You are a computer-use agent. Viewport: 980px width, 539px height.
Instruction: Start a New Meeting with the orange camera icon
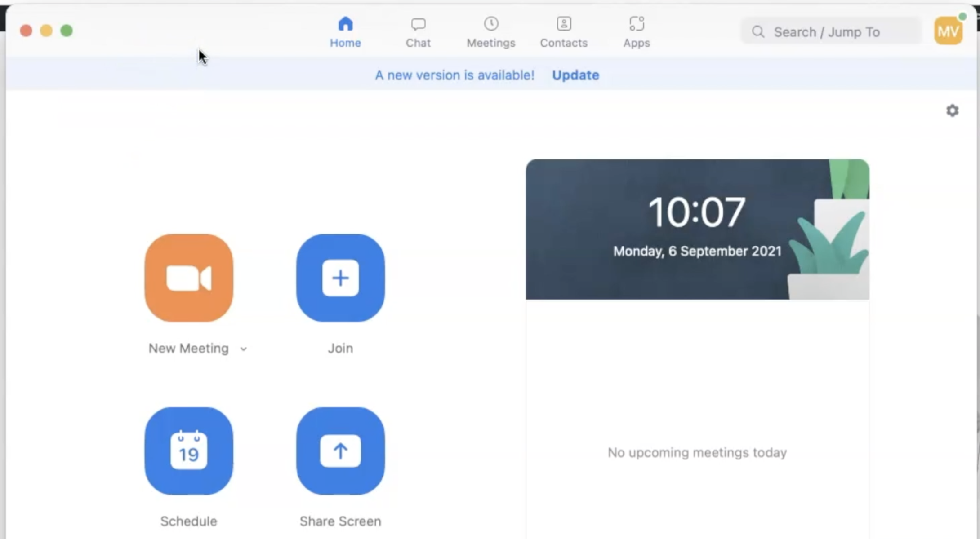(x=189, y=278)
